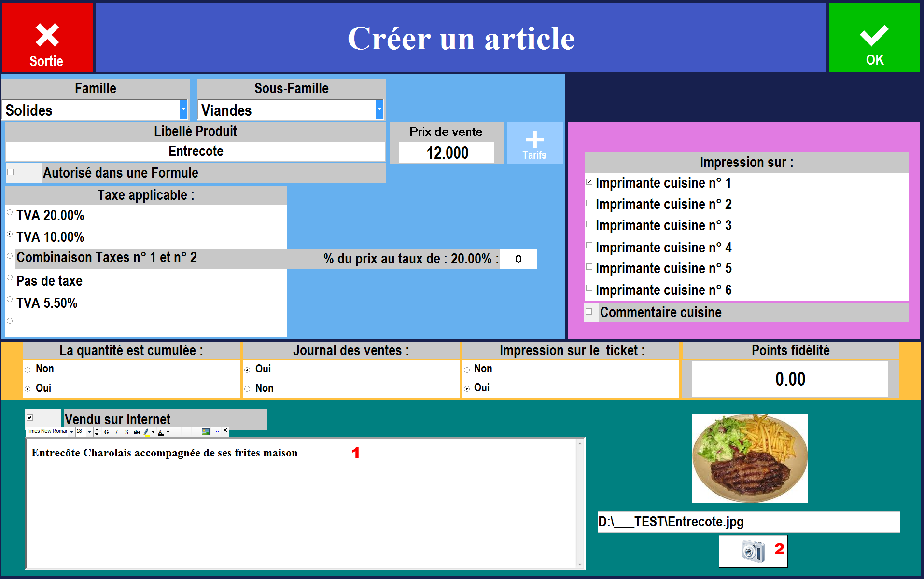Open the Tarifs plus button
Screen dimensions: 924x579
534,143
